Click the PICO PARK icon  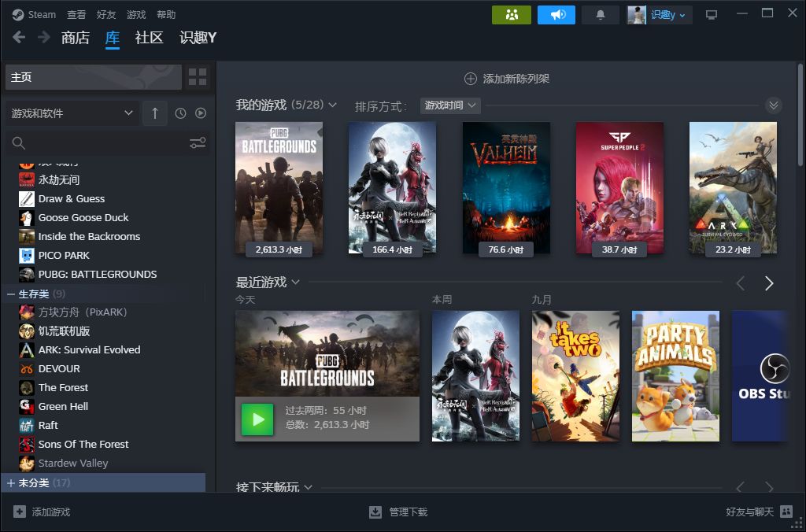[x=27, y=256]
